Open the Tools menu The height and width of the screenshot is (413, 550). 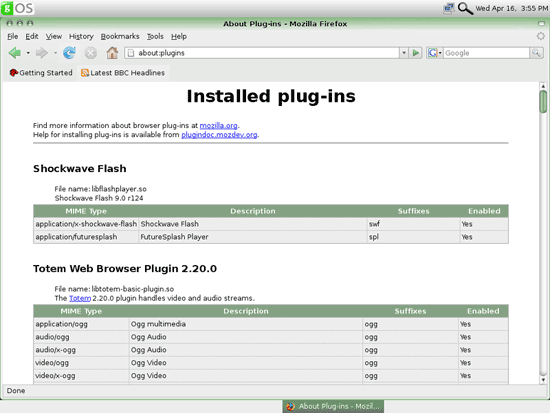coord(155,36)
